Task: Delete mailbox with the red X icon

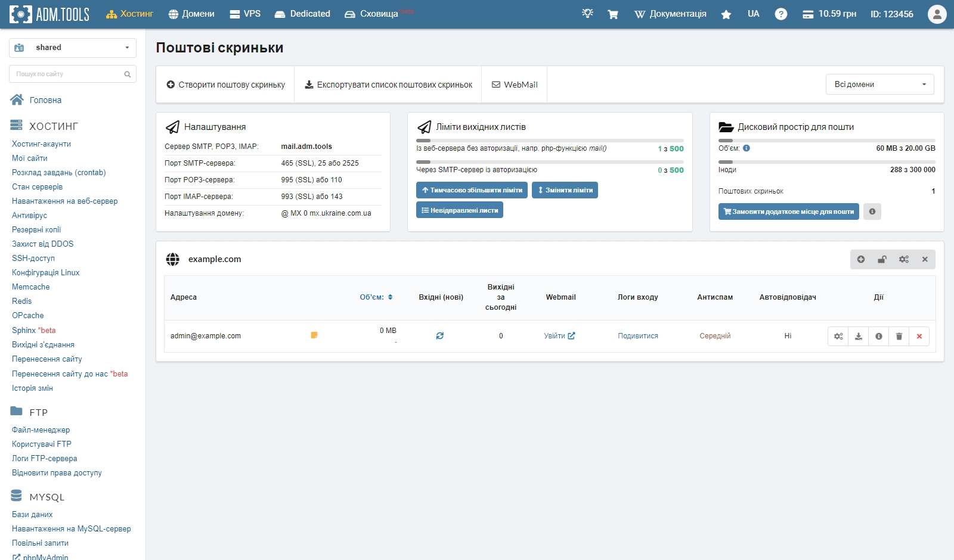Action: click(x=919, y=337)
